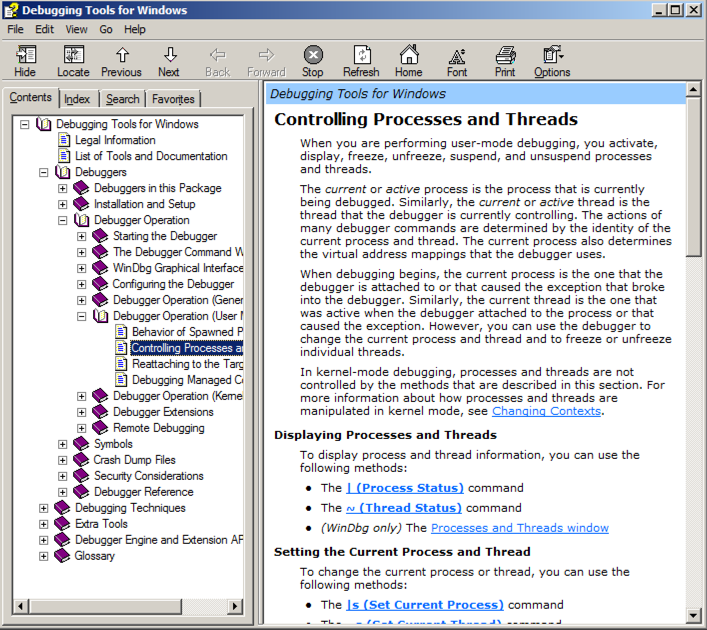Expand the Debugger Reference node

click(x=63, y=492)
